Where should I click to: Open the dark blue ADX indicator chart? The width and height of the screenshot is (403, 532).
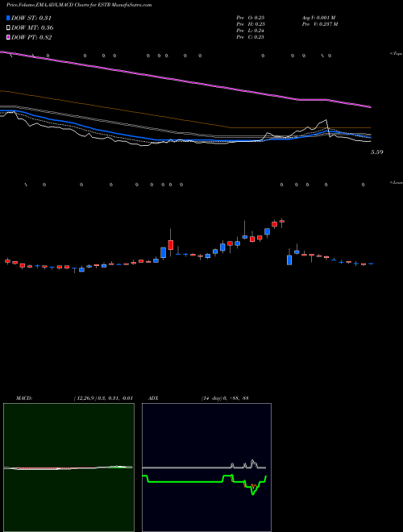tap(206, 468)
